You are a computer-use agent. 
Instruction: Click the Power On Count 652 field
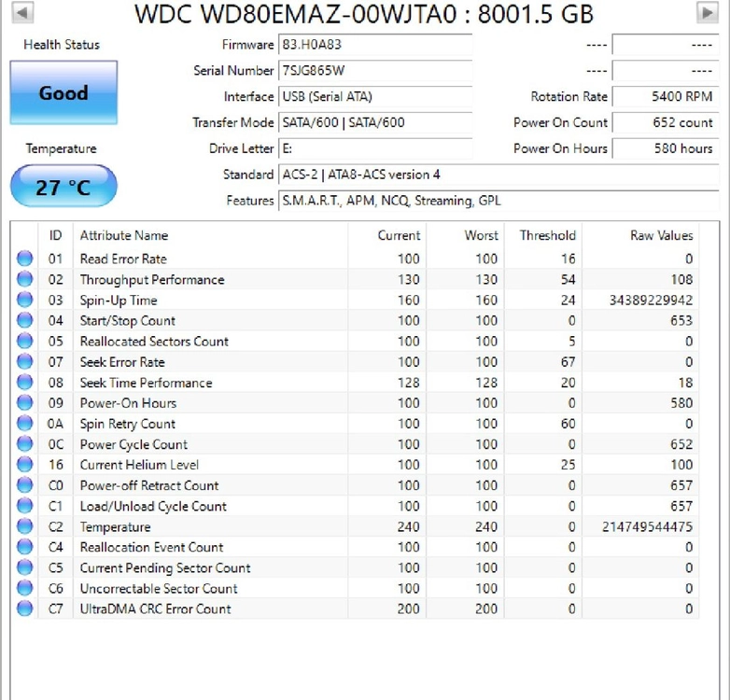(x=666, y=123)
